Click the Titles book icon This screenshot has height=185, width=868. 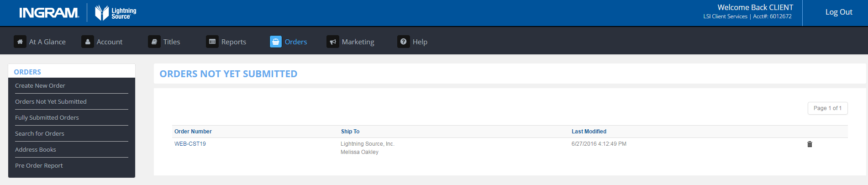[x=154, y=42]
